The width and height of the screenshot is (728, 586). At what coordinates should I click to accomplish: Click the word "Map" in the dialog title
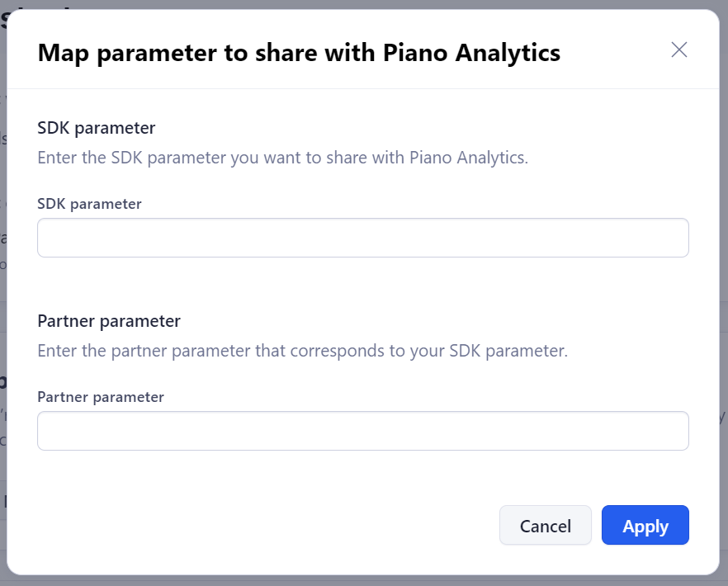(61, 53)
